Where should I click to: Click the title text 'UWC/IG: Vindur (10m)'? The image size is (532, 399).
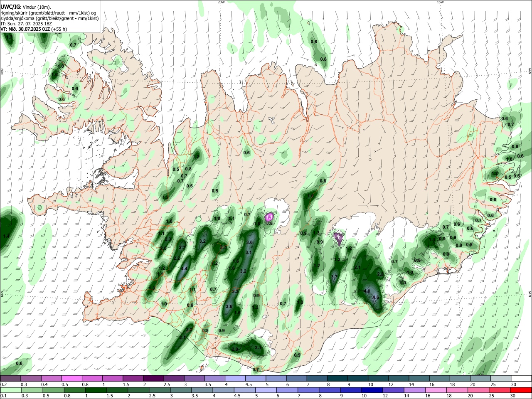click(x=25, y=7)
